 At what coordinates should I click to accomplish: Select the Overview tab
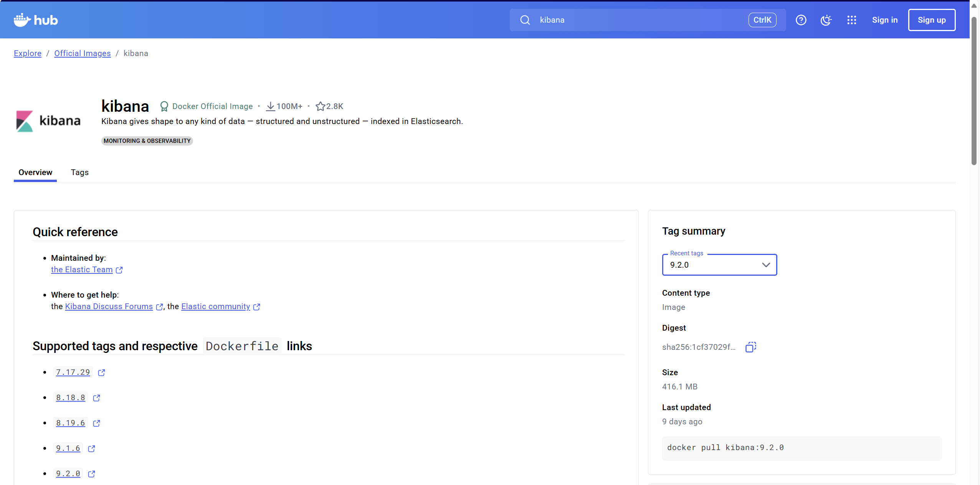click(35, 172)
